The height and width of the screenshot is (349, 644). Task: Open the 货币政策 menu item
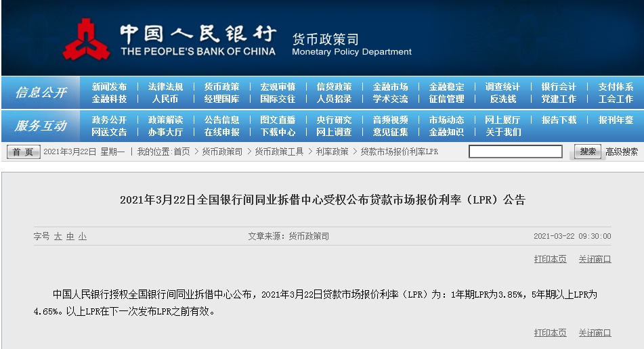pyautogui.click(x=222, y=87)
